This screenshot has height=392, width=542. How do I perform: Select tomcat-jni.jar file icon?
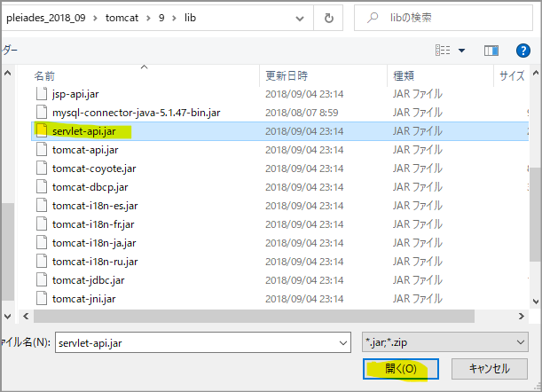click(x=42, y=299)
